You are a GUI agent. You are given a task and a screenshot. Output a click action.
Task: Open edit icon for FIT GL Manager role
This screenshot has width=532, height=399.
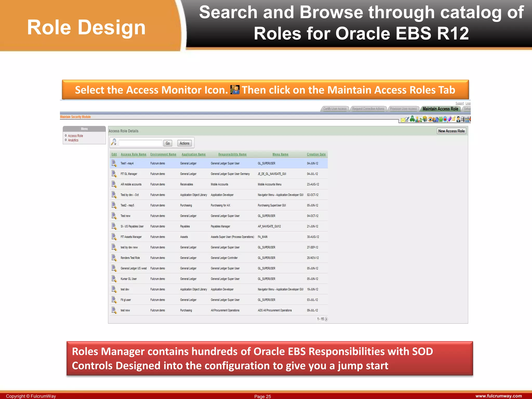[x=114, y=174]
